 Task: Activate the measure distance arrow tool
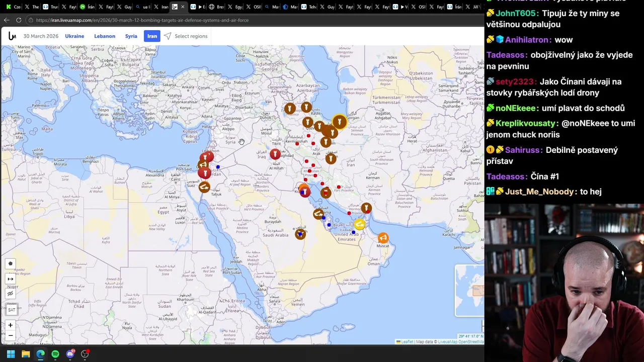[x=11, y=279]
